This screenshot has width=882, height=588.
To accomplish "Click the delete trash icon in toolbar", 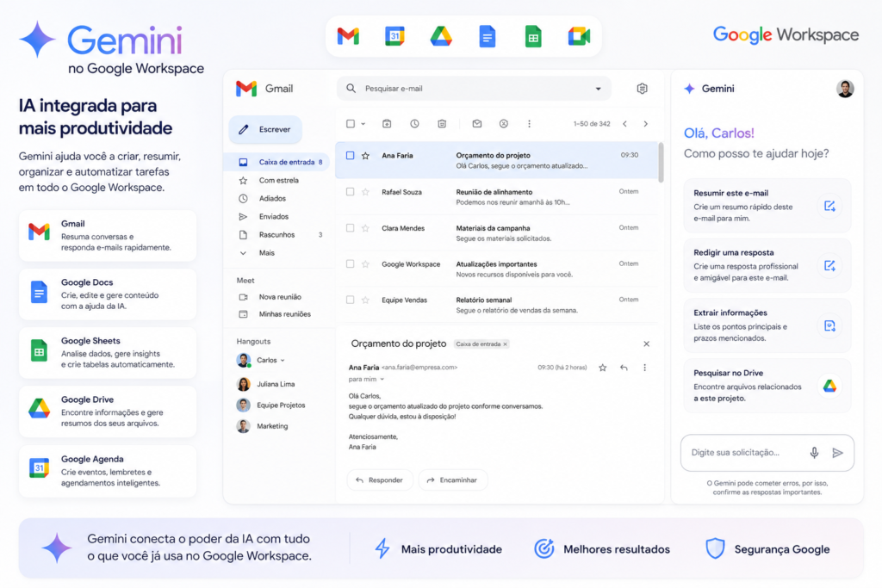I will (x=442, y=124).
